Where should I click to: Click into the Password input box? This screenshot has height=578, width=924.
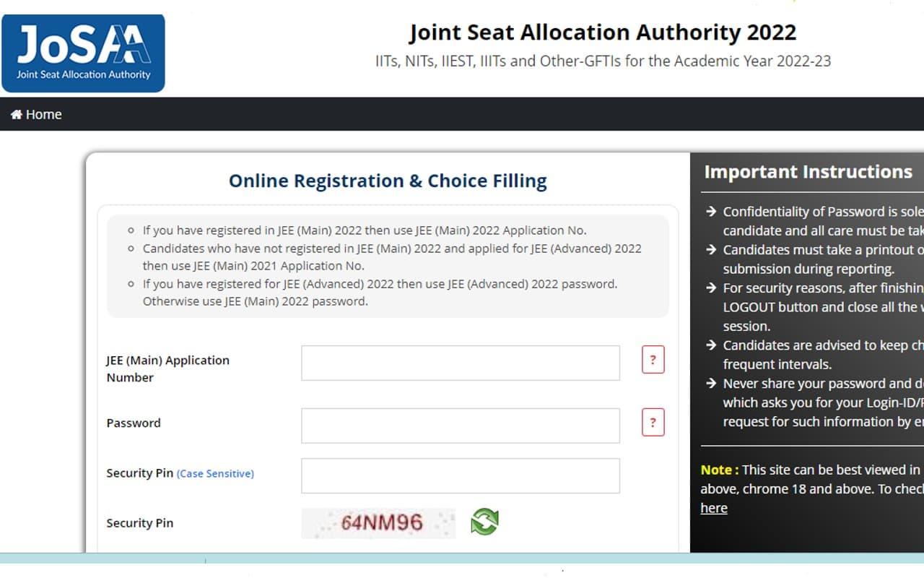[460, 426]
